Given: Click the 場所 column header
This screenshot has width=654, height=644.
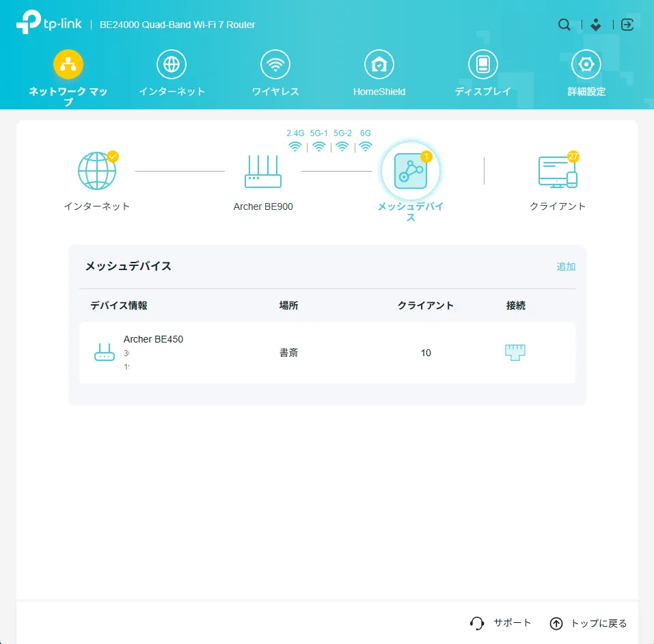Looking at the screenshot, I should [288, 306].
